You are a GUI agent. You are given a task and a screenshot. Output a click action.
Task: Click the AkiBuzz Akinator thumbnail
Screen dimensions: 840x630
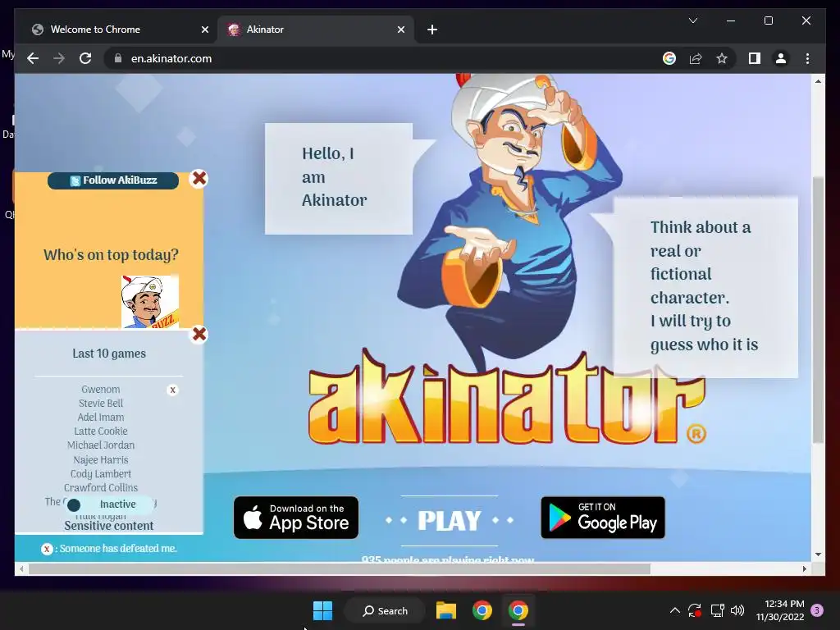click(x=150, y=302)
